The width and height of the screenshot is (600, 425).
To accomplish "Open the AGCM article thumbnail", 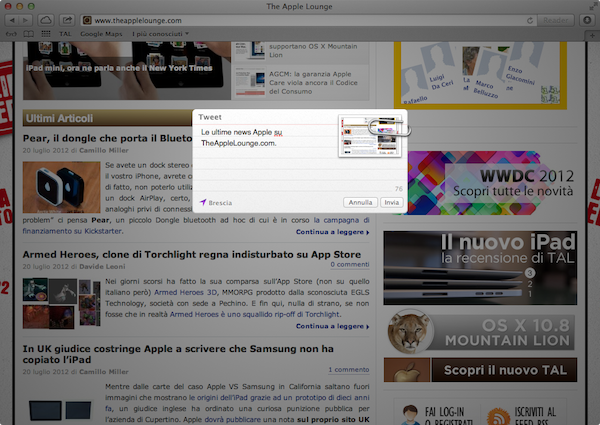I will (250, 82).
